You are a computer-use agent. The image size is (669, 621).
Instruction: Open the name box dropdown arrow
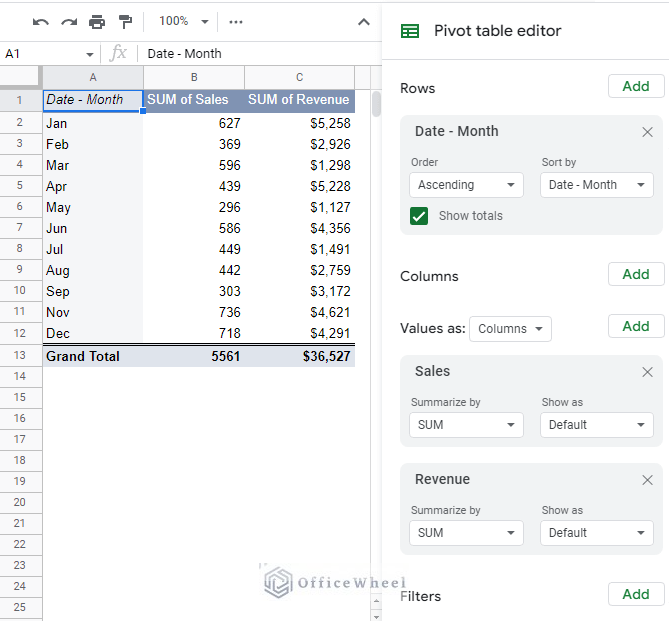pyautogui.click(x=90, y=54)
